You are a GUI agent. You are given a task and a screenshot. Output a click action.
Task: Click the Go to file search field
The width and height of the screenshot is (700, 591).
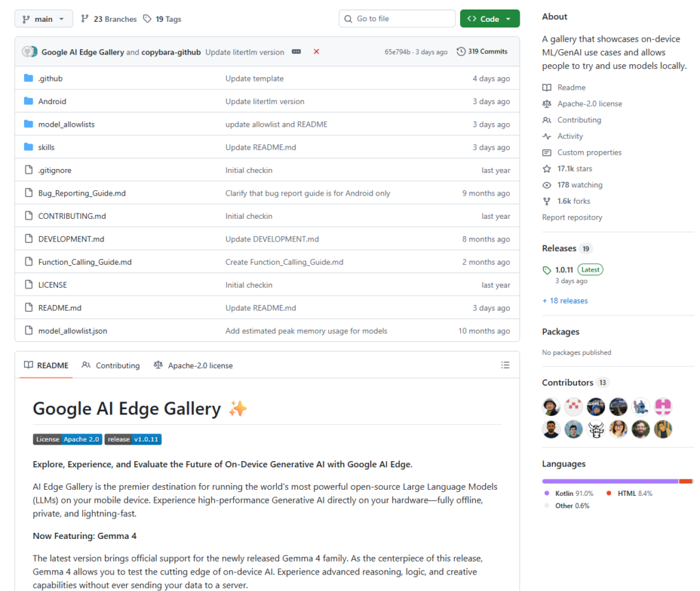(397, 19)
